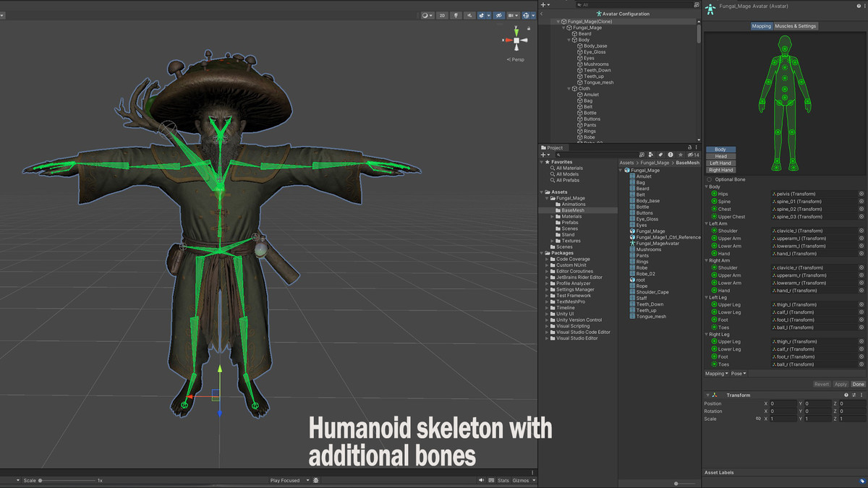Expand the Materials folder in Project

click(552, 217)
